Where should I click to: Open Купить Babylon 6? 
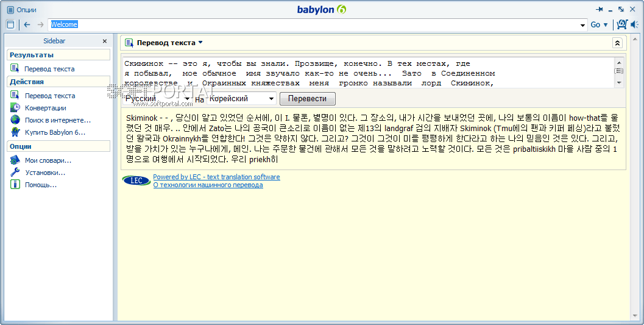pyautogui.click(x=55, y=132)
